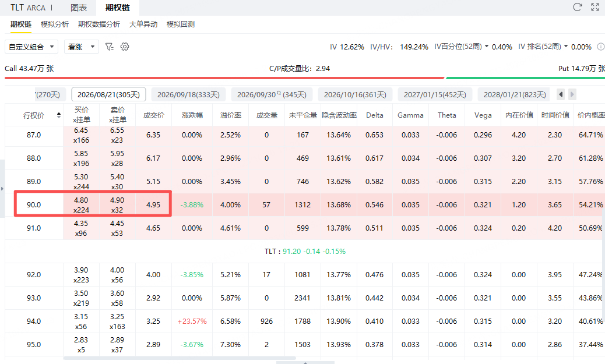Viewport: 605px width, 364px height.
Task: Select expiry 2026/09/30 (345天)
Action: coord(272,94)
